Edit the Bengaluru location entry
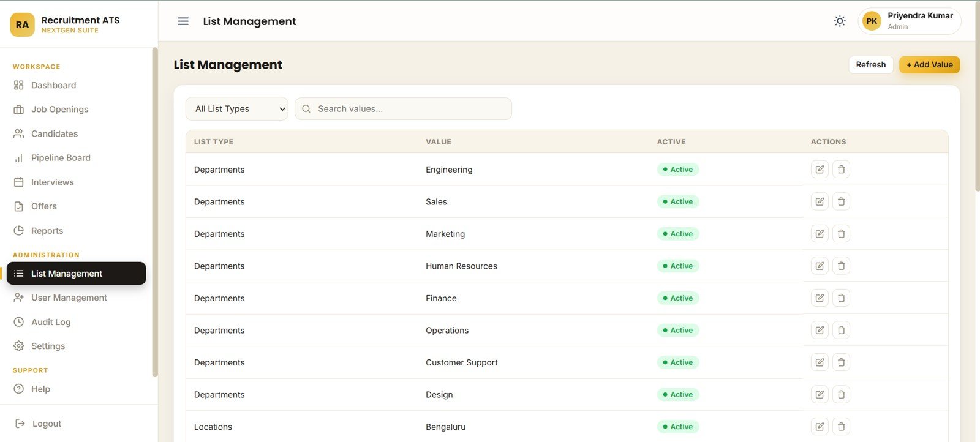The width and height of the screenshot is (980, 442). (820, 427)
